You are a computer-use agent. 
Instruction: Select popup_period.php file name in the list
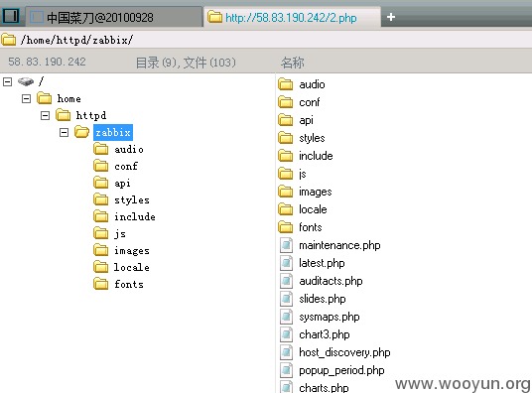(x=341, y=370)
